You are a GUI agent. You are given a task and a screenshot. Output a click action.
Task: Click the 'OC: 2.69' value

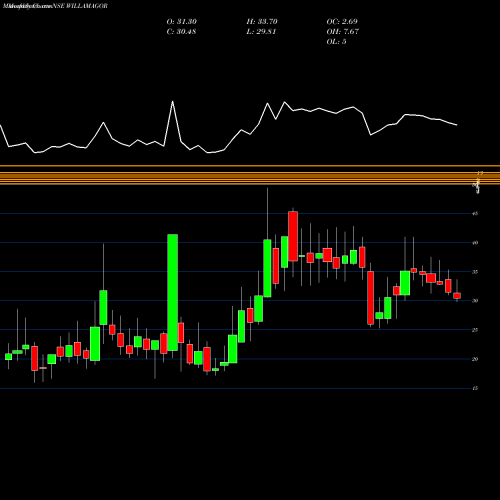coord(342,22)
